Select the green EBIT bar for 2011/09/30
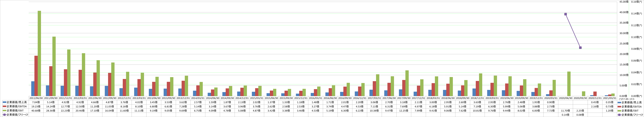 point(54,66)
